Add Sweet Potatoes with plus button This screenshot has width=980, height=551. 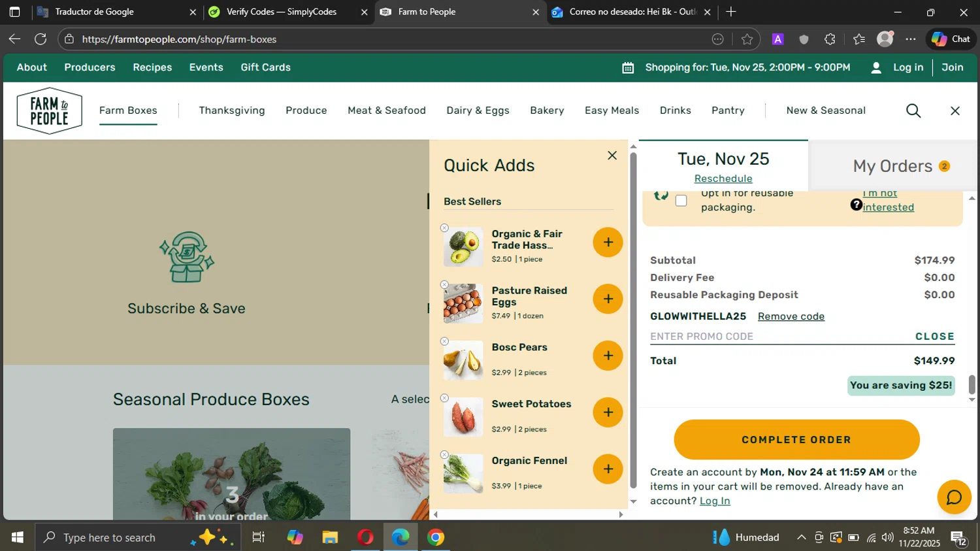[608, 412]
